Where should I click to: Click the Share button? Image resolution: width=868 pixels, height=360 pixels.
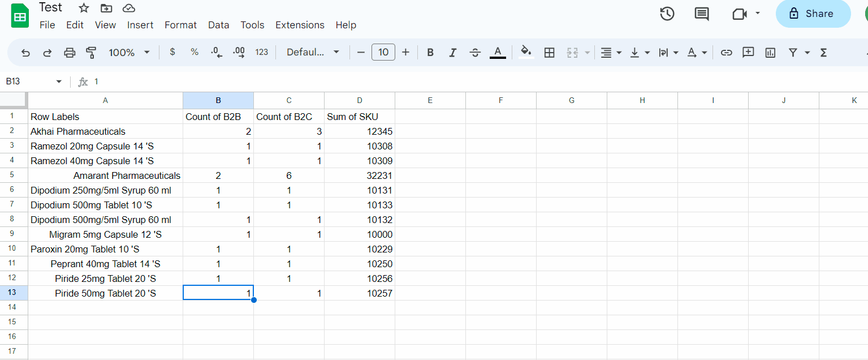(813, 14)
